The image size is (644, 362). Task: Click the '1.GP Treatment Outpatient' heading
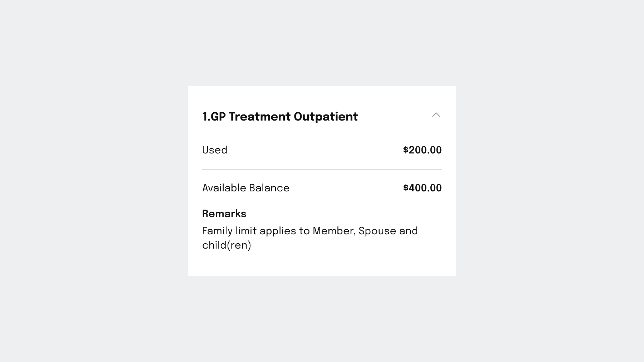[280, 117]
